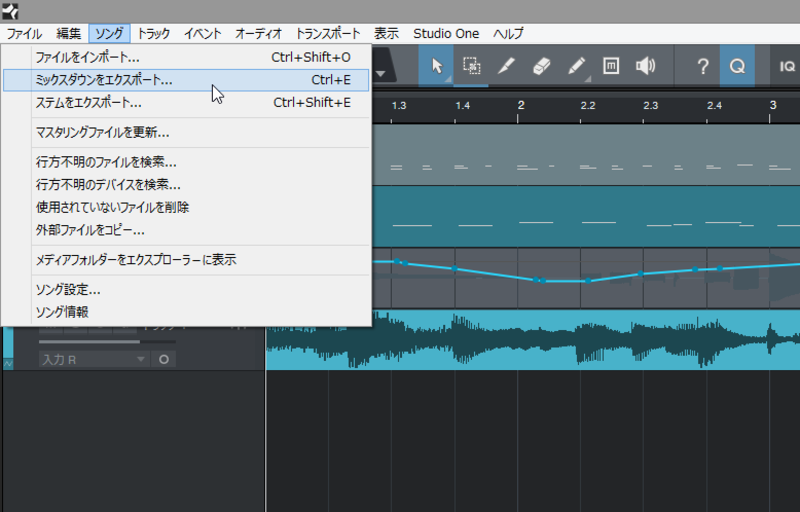Choose ミックスダウンをエクスポート...
800x512 pixels.
click(186, 80)
